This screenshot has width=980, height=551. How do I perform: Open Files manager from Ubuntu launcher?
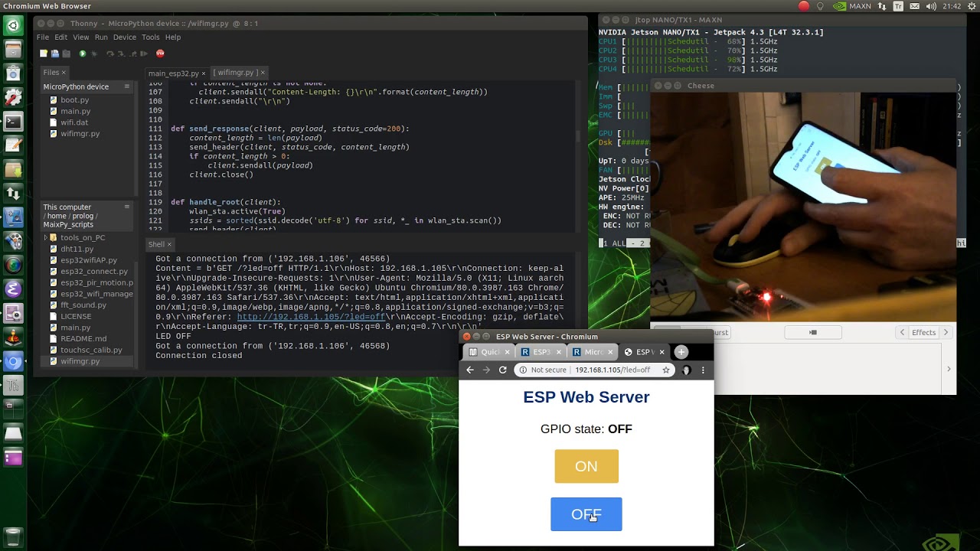pos(13,50)
